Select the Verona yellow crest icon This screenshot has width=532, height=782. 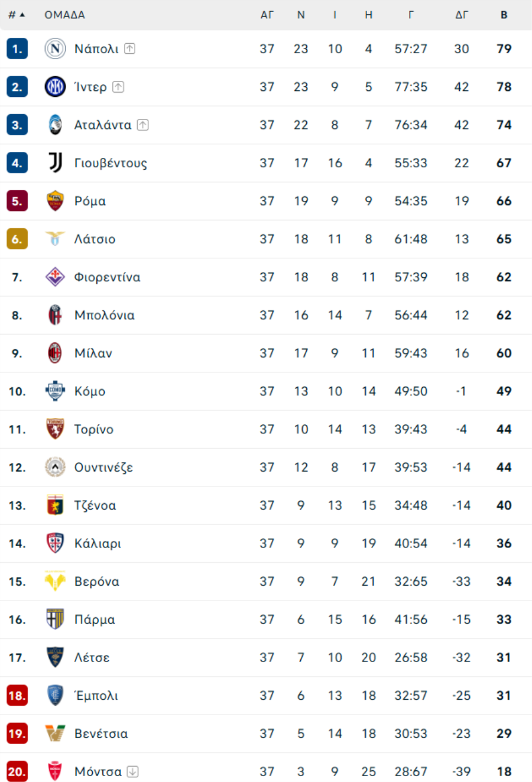[x=55, y=581]
